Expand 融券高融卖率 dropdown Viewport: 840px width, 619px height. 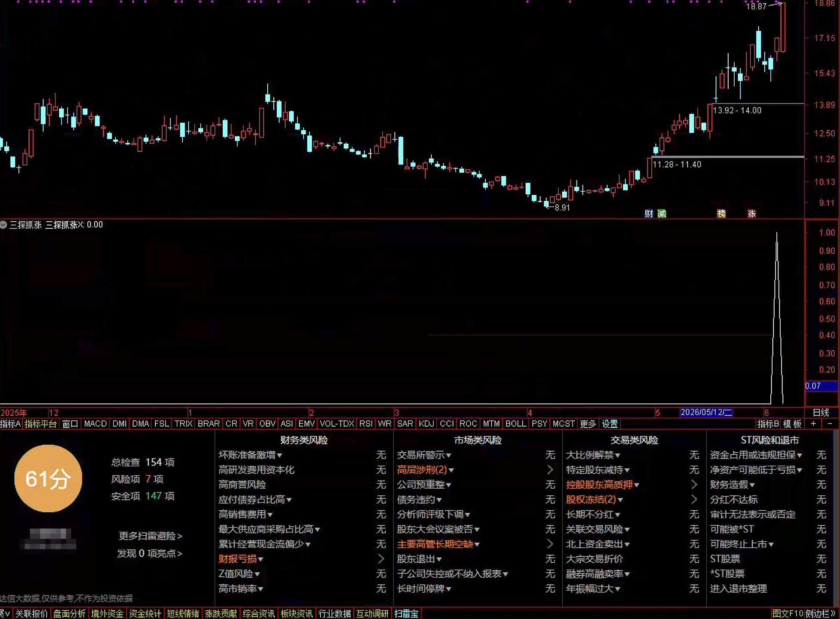click(627, 574)
